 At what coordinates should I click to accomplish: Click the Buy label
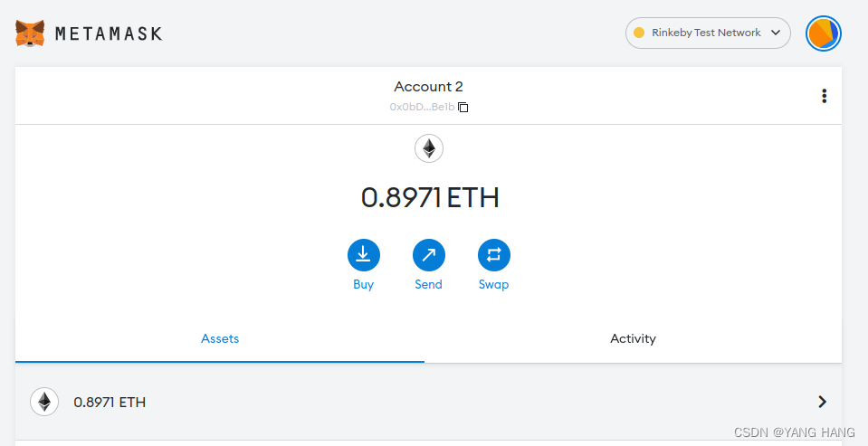tap(363, 284)
